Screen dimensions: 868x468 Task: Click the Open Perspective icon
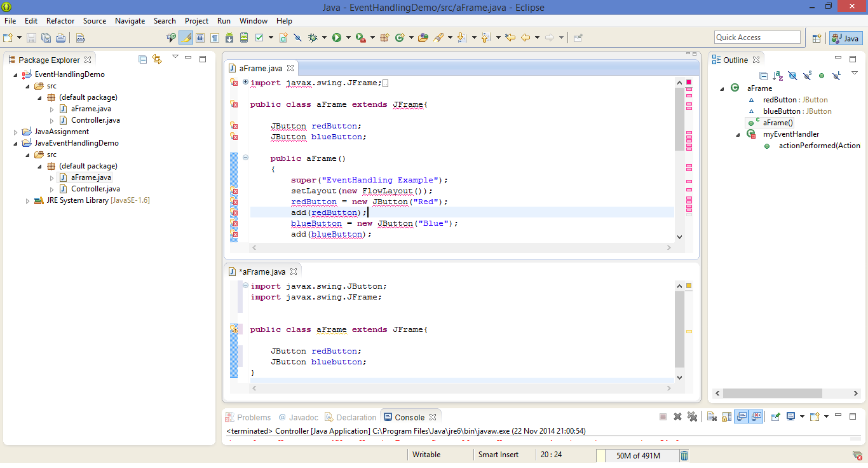[x=817, y=38]
